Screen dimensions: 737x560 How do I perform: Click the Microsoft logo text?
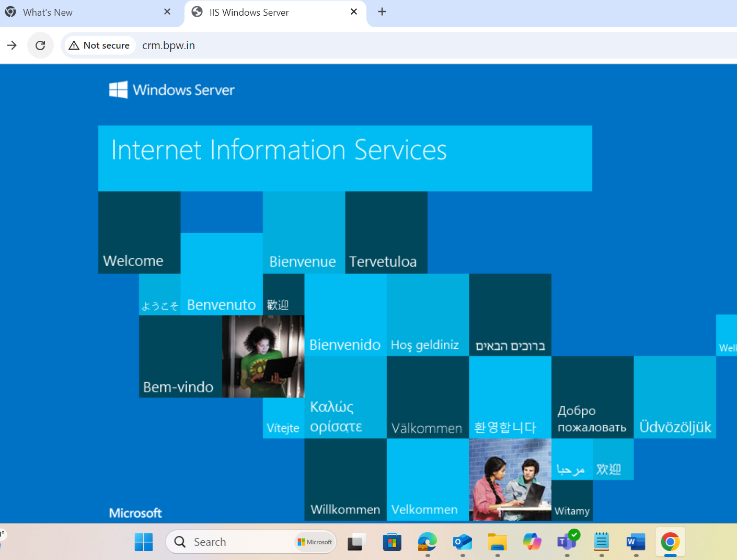click(135, 513)
